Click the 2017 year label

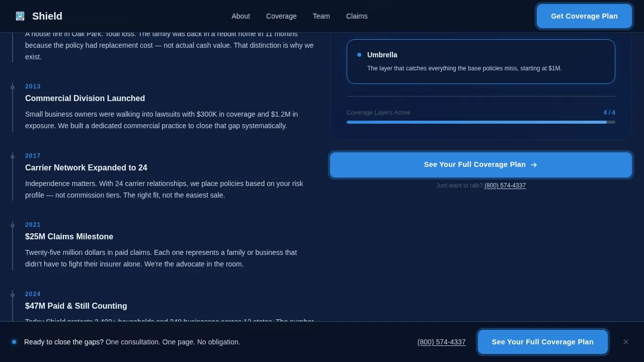coord(33,156)
